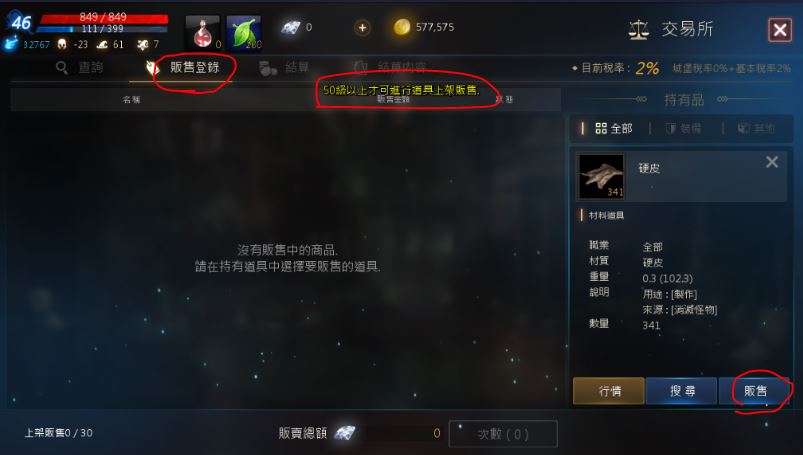Viewport: 803px width, 455px height.
Task: Open the 結算內容 tab
Action: (x=390, y=67)
